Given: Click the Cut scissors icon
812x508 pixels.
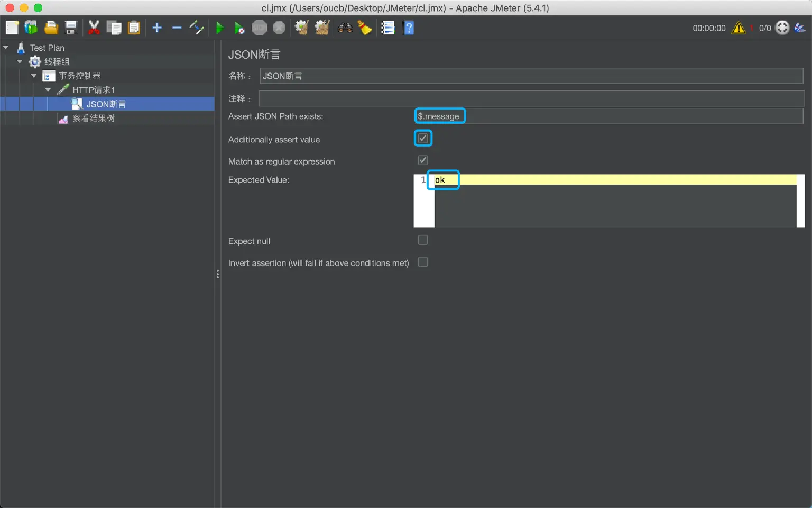Looking at the screenshot, I should click(x=94, y=28).
